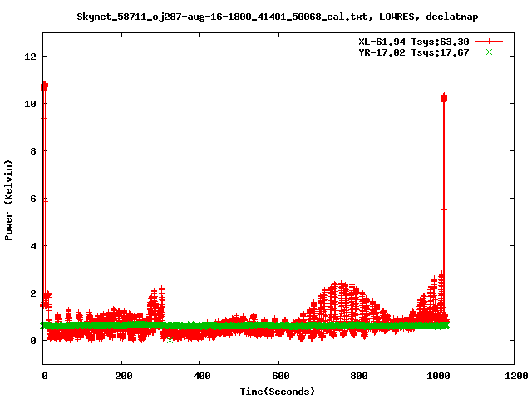Click the YR-17.02 Tsys:17.67 legend entry
Screen dimensions: 532x399
point(414,52)
